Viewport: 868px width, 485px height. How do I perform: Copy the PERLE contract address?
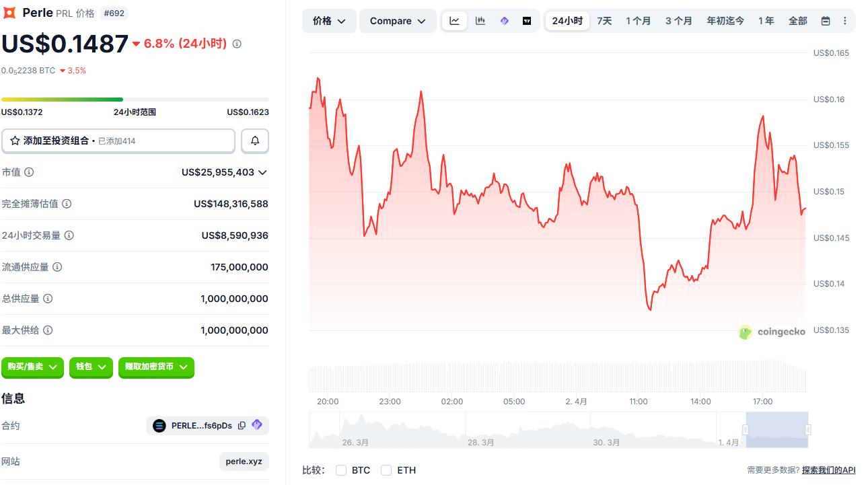tap(242, 426)
